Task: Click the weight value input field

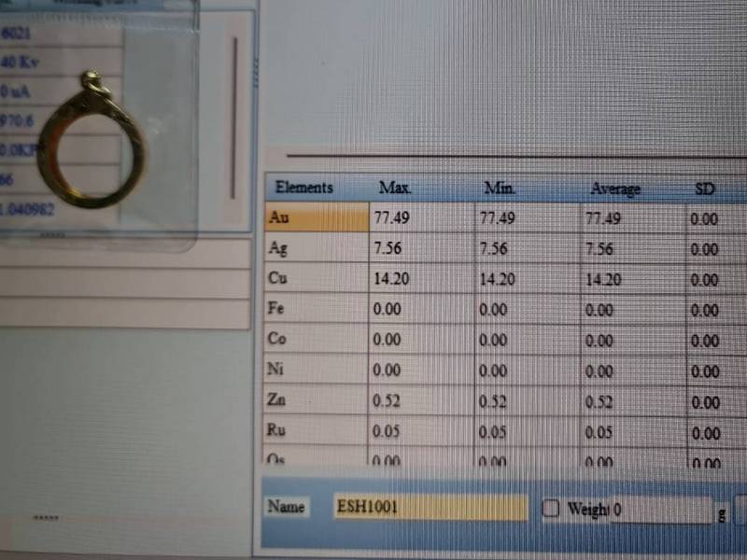Action: [x=660, y=511]
